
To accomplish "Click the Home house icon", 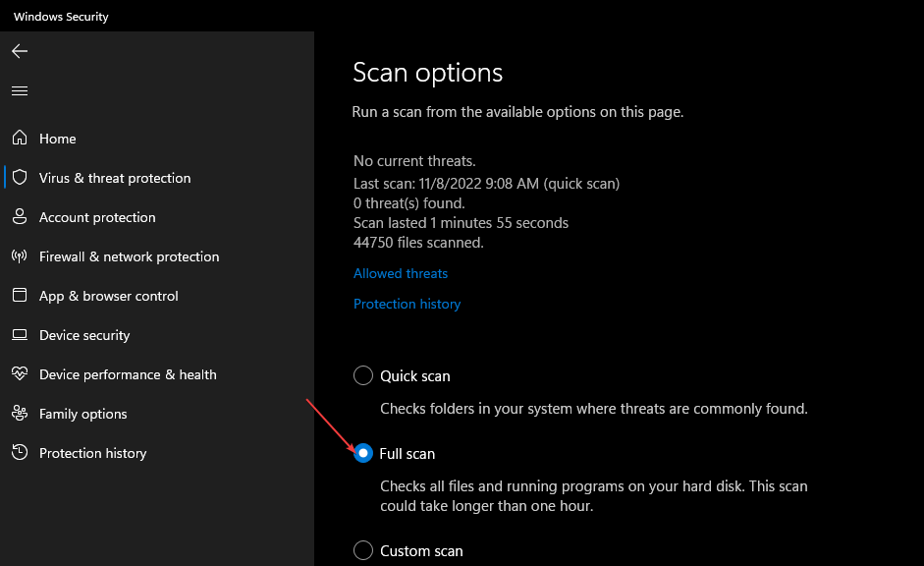I will 20,138.
